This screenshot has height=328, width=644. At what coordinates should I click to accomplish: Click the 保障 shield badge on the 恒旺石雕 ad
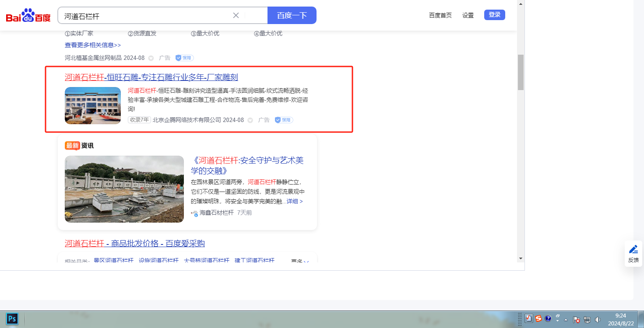tap(284, 120)
